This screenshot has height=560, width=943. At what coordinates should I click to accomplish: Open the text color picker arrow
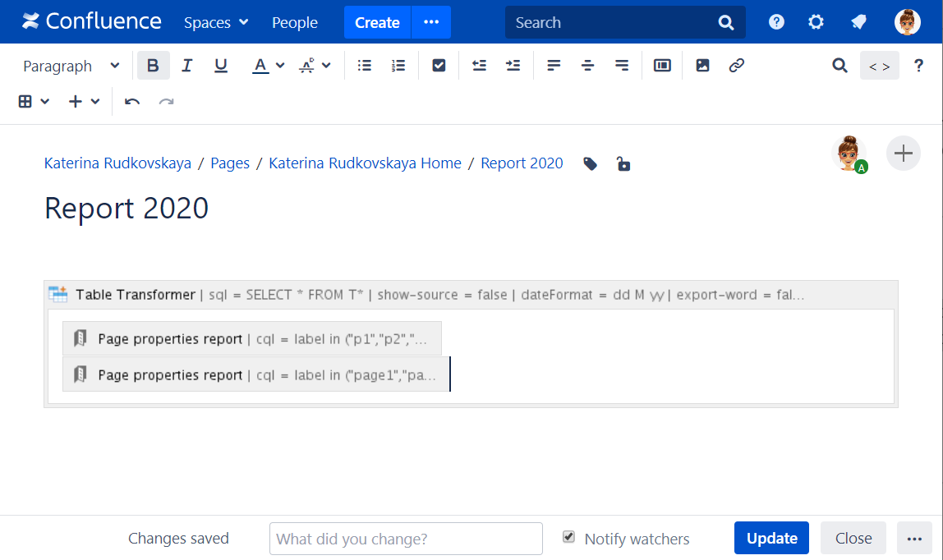(x=280, y=66)
